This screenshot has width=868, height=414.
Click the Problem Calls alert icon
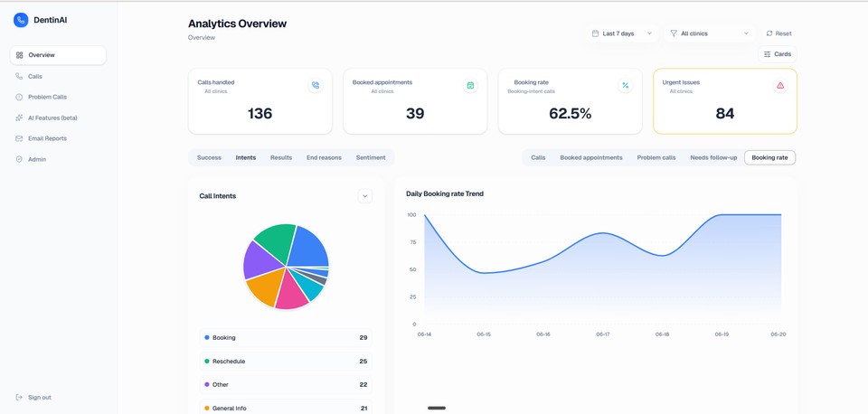click(x=19, y=97)
